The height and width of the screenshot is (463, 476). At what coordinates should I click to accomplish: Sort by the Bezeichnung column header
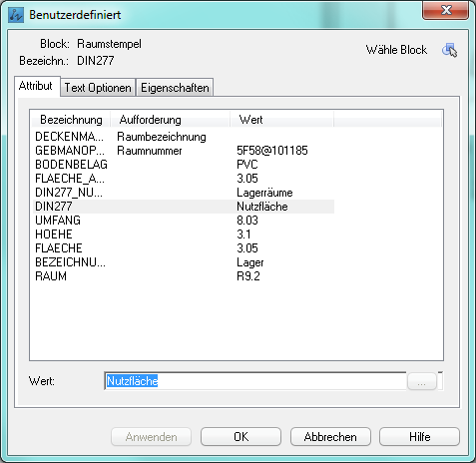[71, 120]
